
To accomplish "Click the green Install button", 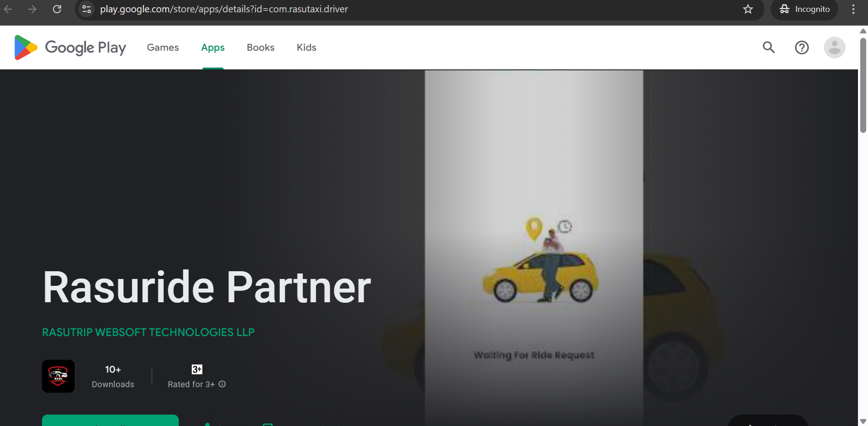I will pos(110,421).
